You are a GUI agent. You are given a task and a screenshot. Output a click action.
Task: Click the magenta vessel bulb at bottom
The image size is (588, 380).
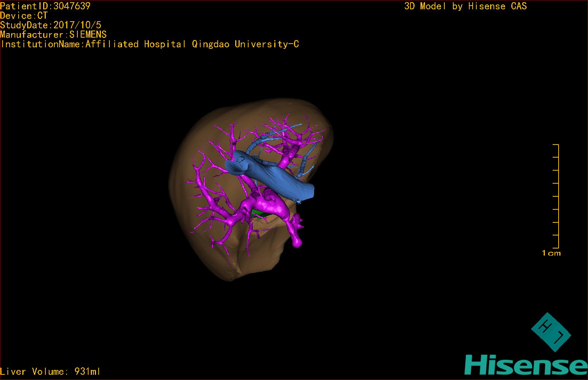point(297,243)
